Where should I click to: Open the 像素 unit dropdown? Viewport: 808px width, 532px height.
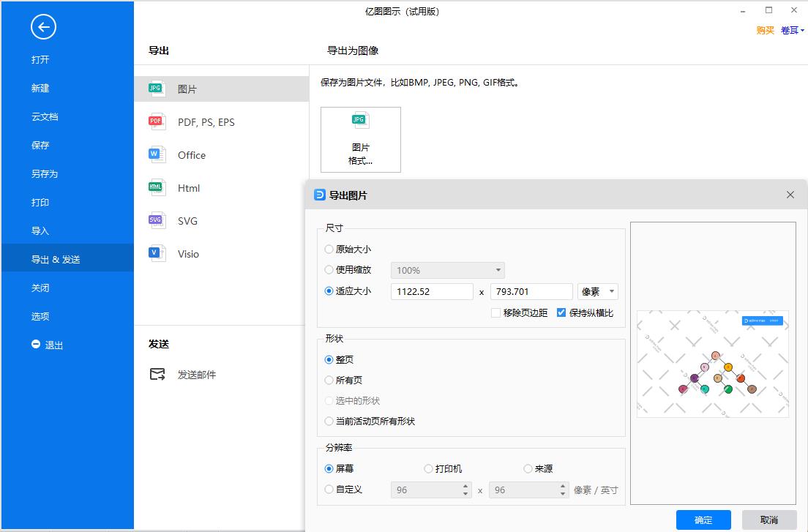(597, 291)
